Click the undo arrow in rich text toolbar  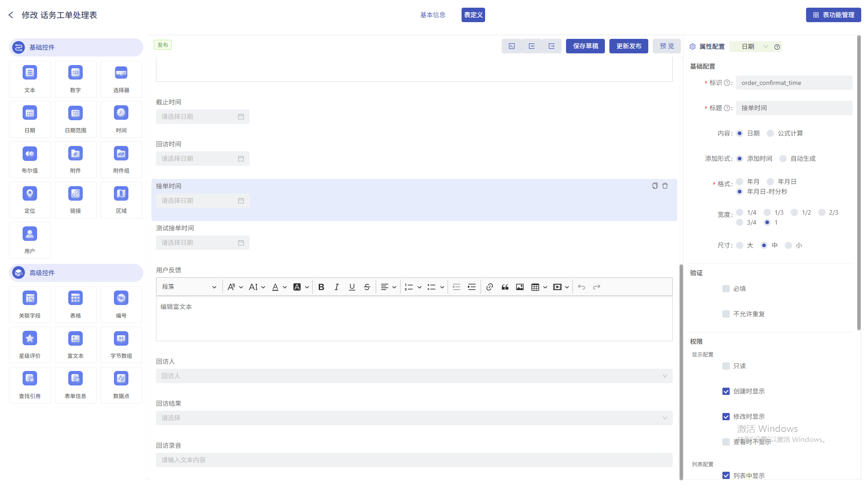point(581,287)
